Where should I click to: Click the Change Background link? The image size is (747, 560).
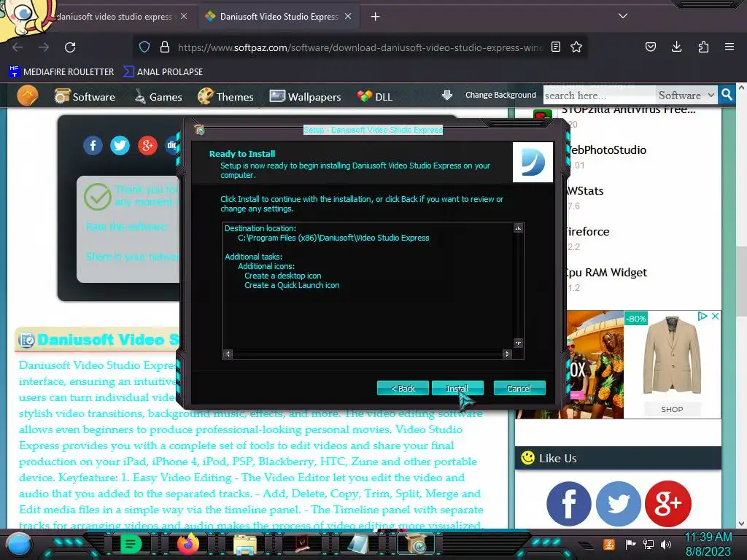click(x=500, y=96)
